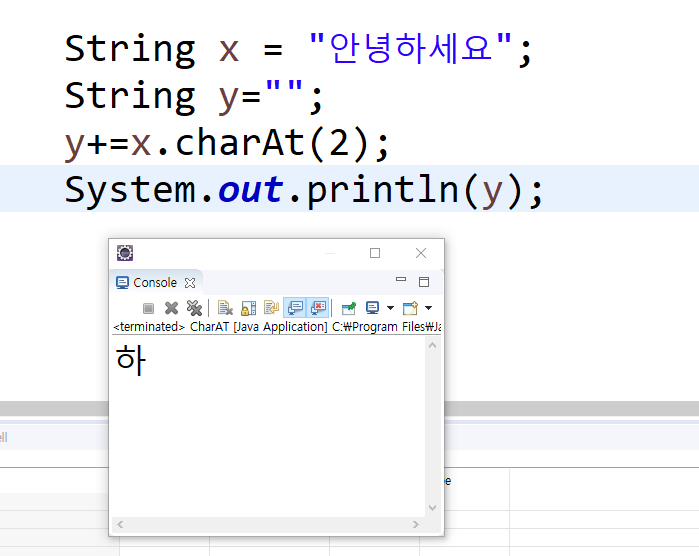The image size is (699, 556).
Task: Close the detached Console window
Action: point(421,253)
